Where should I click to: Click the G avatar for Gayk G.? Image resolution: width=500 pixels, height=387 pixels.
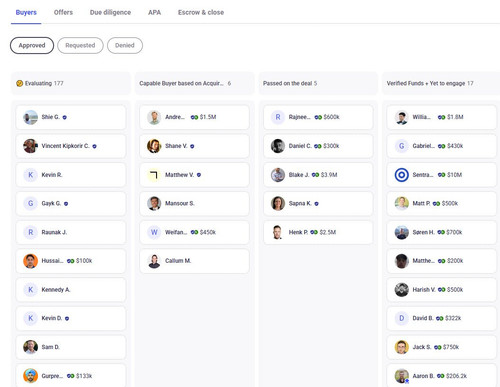click(30, 203)
